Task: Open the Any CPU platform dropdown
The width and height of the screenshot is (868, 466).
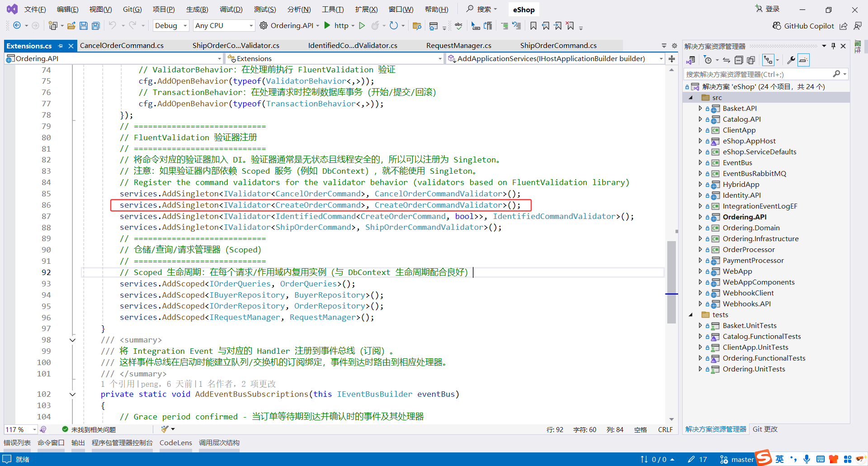Action: pyautogui.click(x=223, y=26)
